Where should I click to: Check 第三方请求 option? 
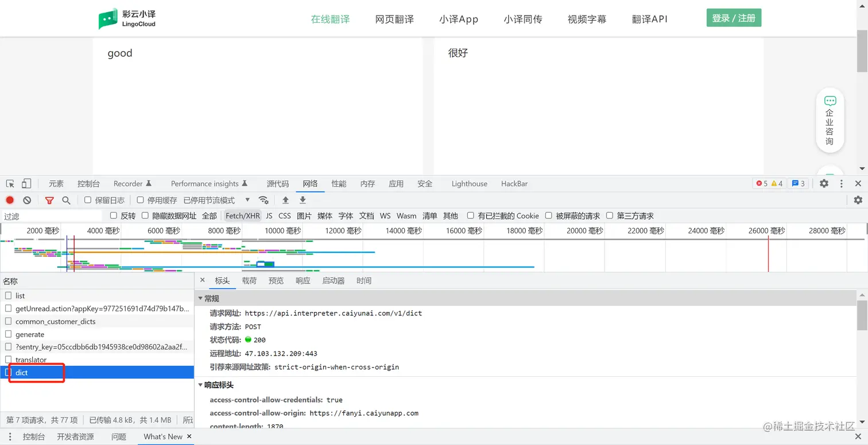[610, 216]
